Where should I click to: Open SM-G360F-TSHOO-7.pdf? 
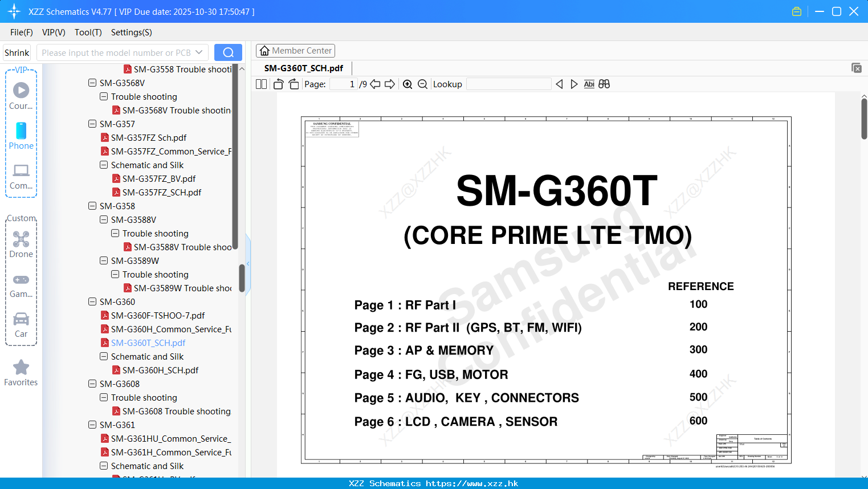(158, 315)
